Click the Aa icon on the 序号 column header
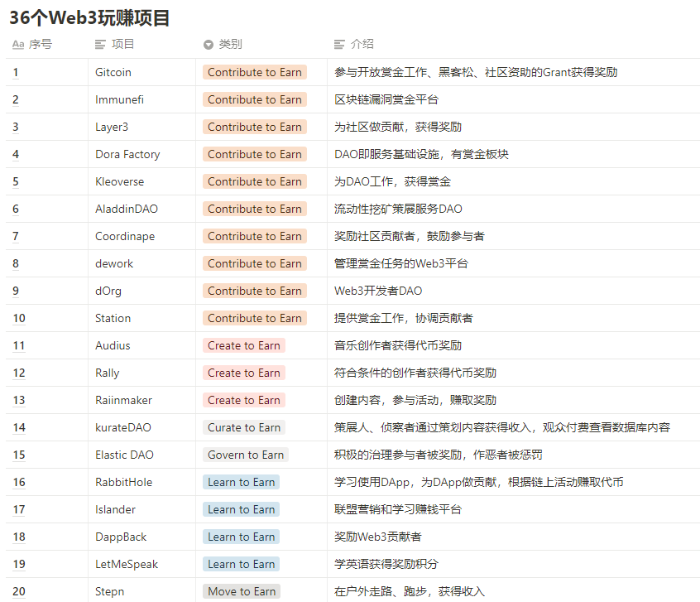The height and width of the screenshot is (602, 700). tap(17, 45)
